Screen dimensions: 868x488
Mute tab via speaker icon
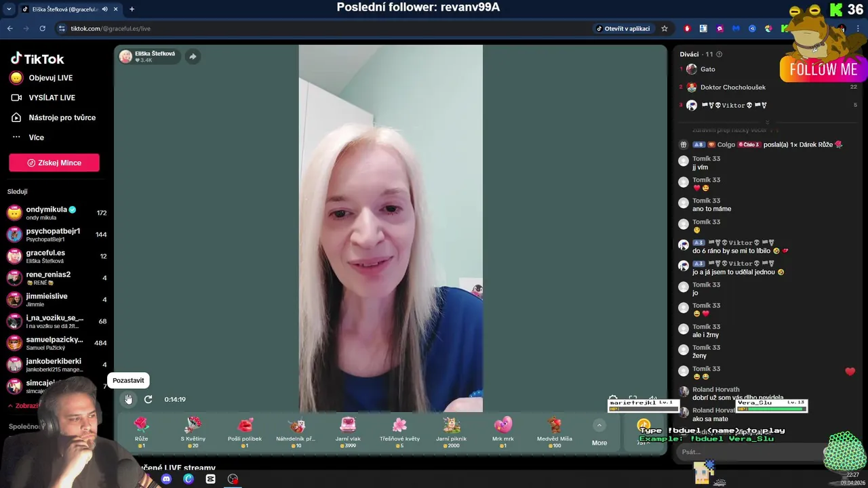pos(104,9)
